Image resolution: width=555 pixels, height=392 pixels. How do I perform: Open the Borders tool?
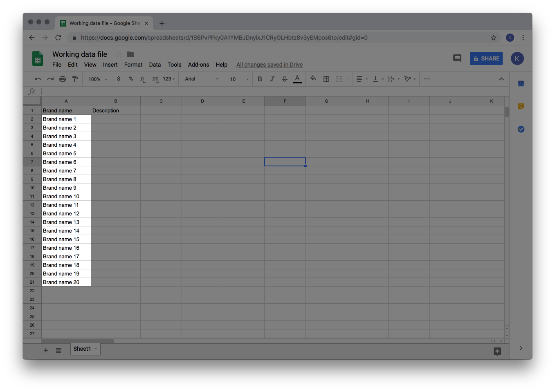[326, 79]
